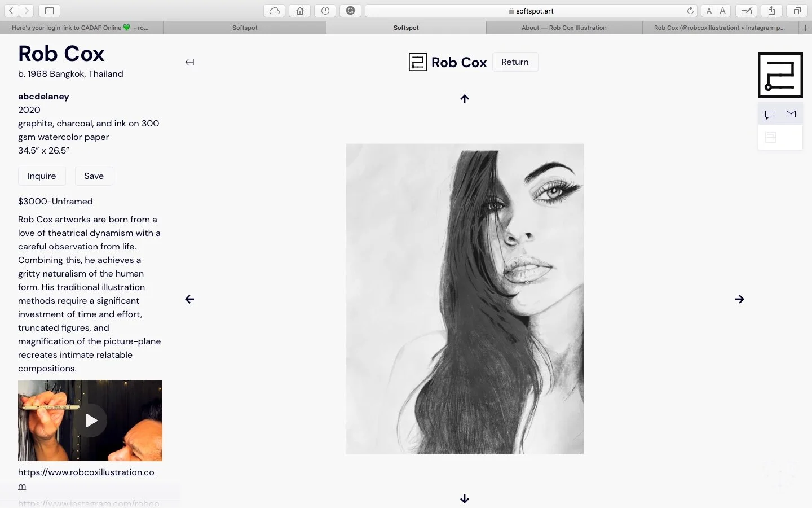Switch to About — Rob Cox Illustration tab
Screen dimensions: 812x508
pos(564,28)
